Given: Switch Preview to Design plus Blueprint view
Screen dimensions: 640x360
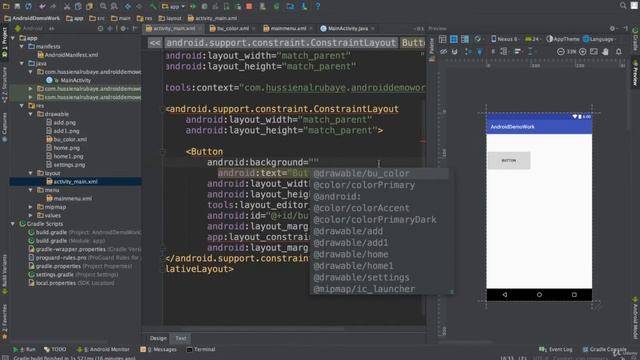Looking at the screenshot, I should pos(465,39).
